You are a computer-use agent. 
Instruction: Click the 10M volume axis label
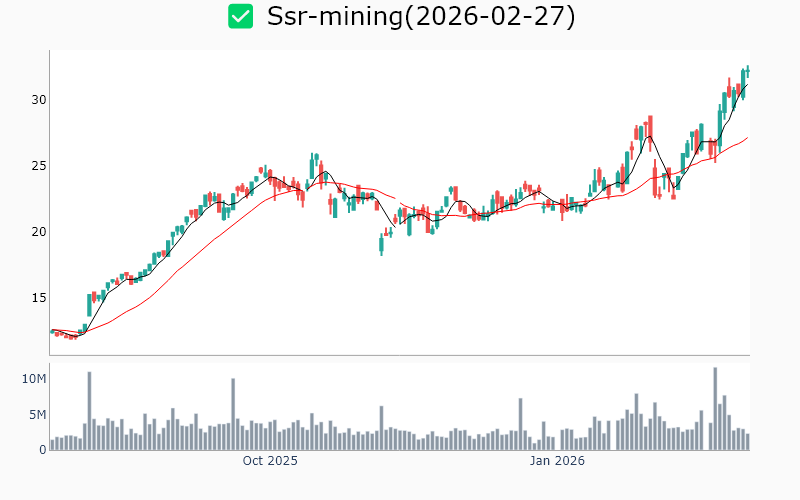[x=35, y=379]
